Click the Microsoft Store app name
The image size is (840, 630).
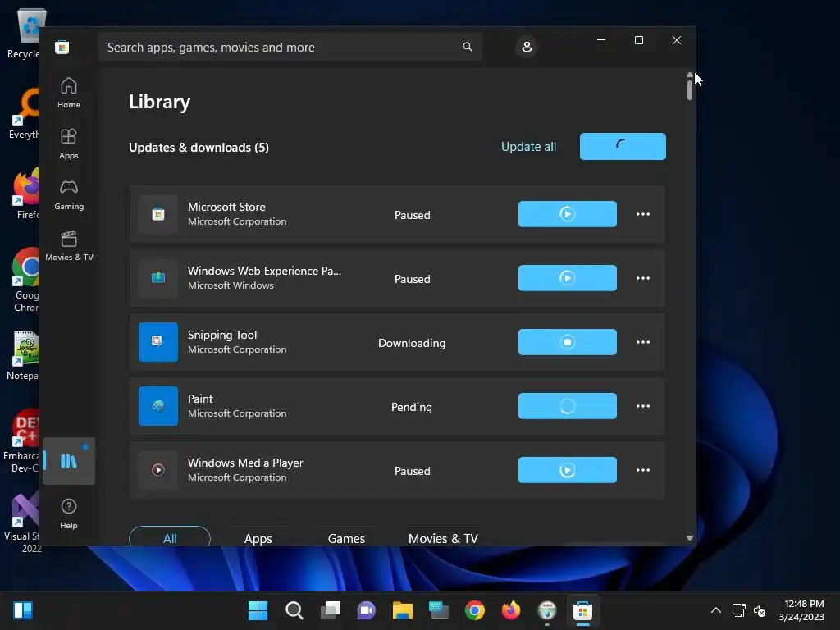pyautogui.click(x=226, y=207)
